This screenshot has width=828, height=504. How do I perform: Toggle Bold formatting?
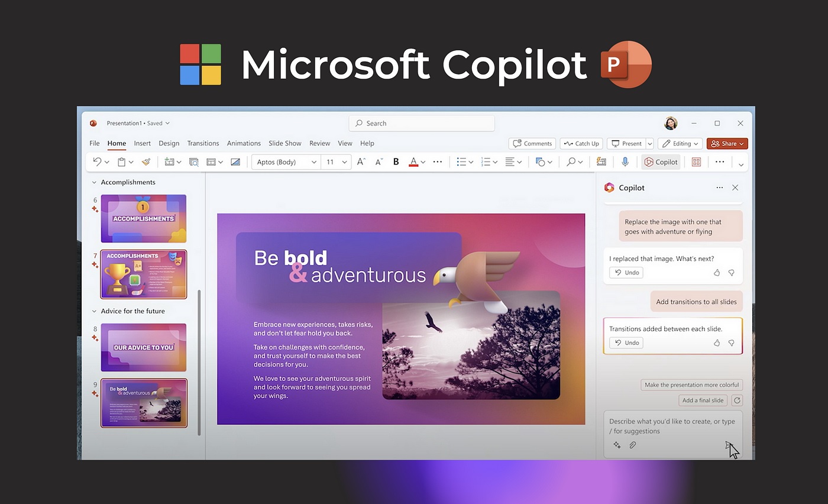click(x=396, y=161)
